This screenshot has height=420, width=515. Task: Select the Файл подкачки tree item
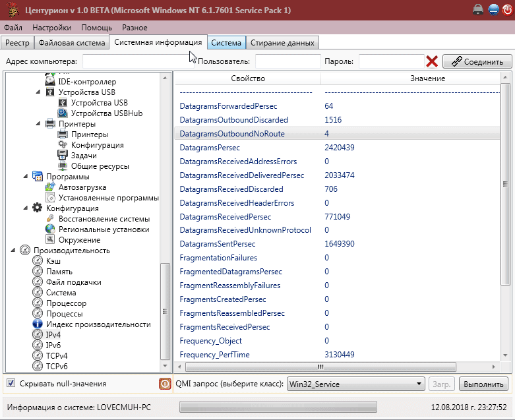pos(74,282)
